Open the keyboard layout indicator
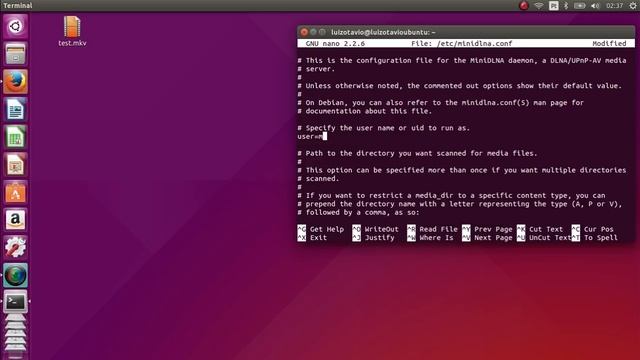Image resolution: width=640 pixels, height=360 pixels. point(553,6)
